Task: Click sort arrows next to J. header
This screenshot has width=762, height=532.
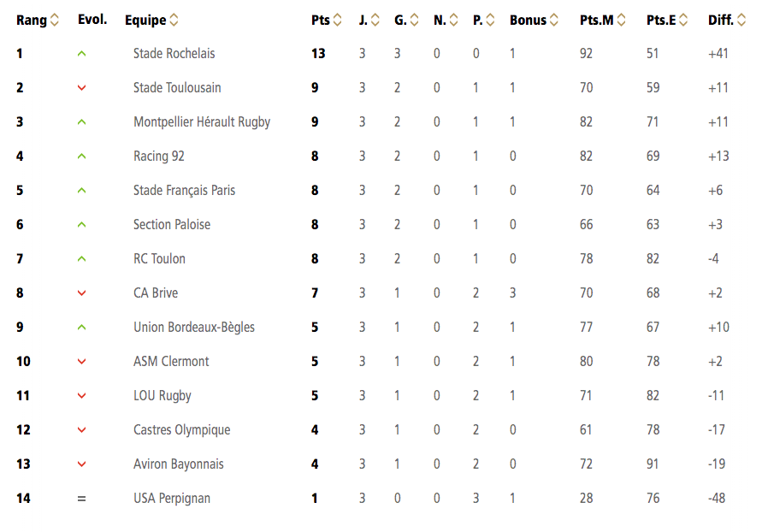Action: 375,20
